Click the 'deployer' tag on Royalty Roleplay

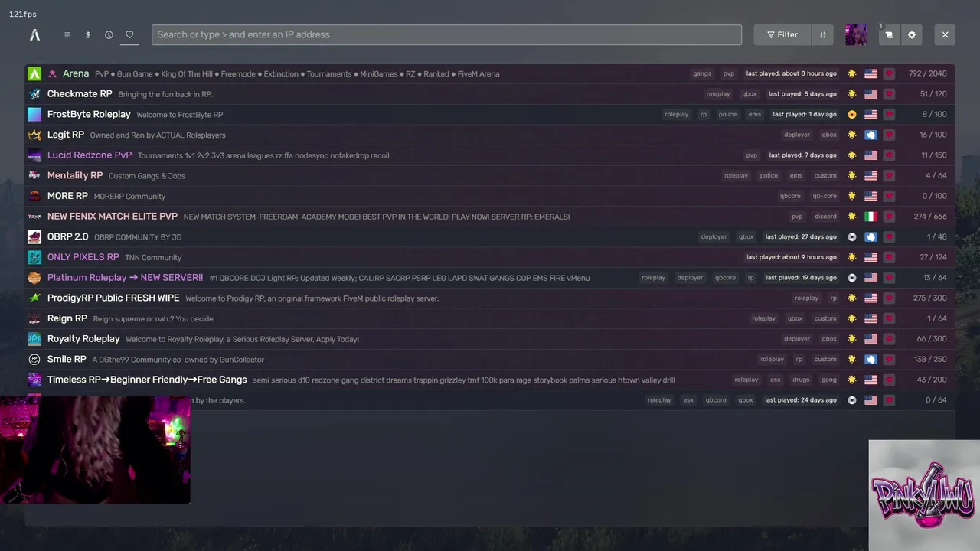[x=797, y=339]
